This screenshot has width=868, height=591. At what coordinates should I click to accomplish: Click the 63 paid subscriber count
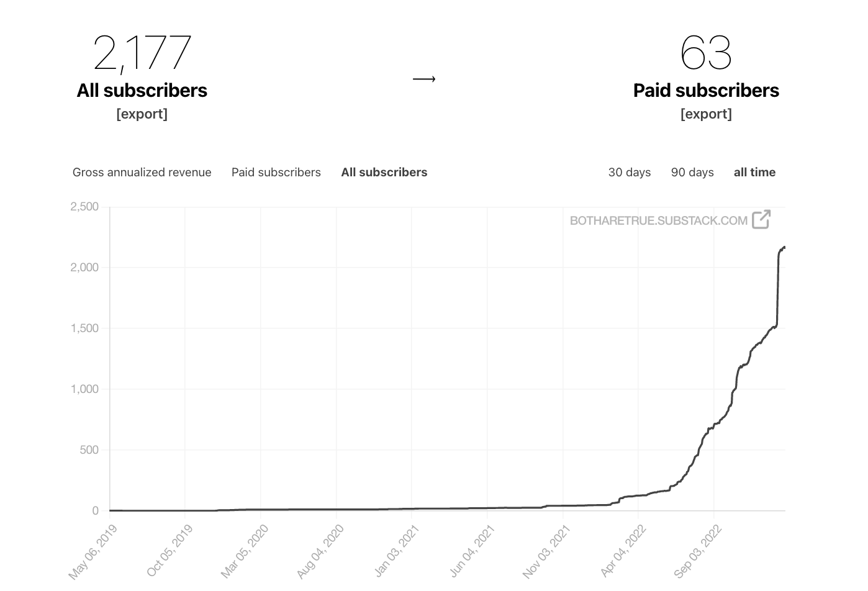pos(706,51)
